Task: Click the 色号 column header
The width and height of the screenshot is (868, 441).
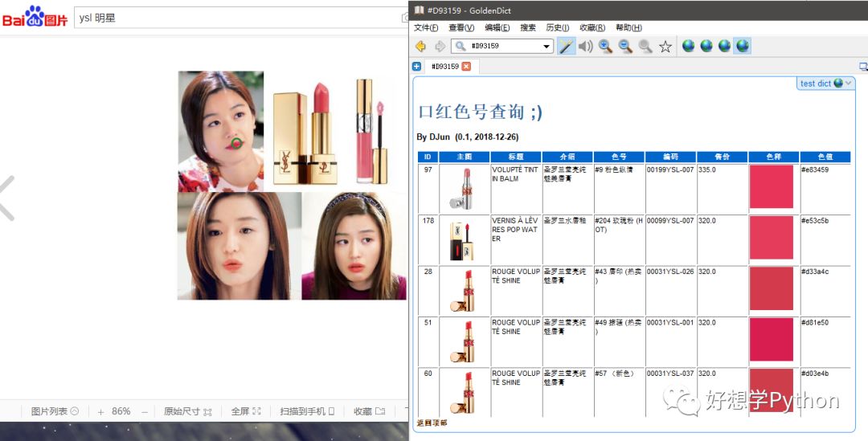Action: [620, 157]
